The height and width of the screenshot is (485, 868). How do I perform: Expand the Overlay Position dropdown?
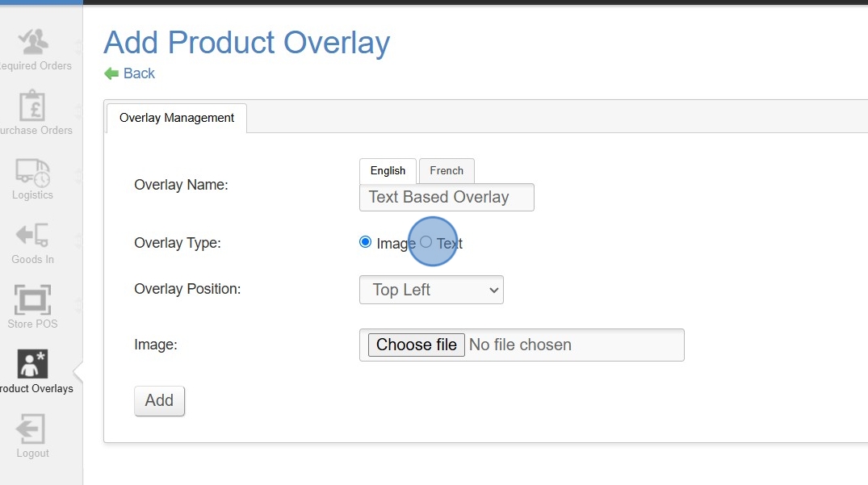pos(431,290)
